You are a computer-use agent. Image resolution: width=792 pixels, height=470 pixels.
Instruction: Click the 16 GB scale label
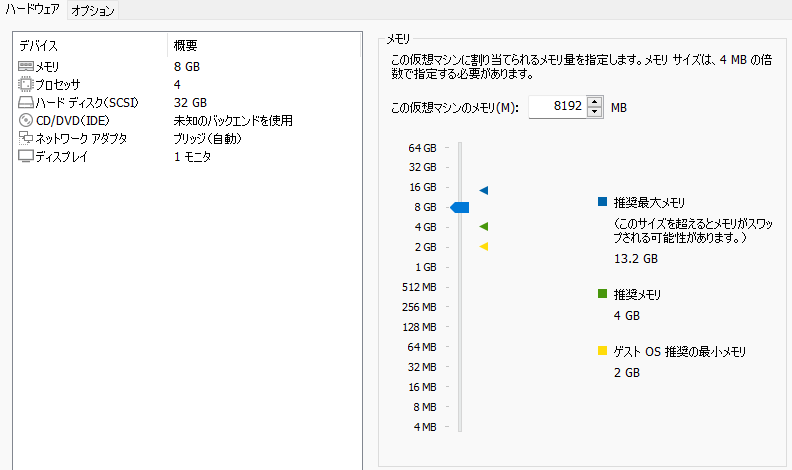tap(423, 187)
